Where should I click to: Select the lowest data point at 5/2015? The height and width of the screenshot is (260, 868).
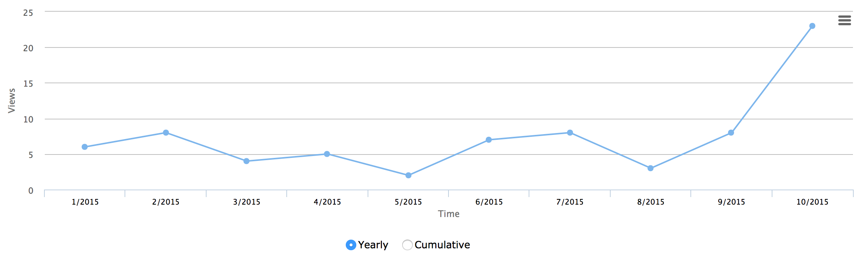pos(409,175)
